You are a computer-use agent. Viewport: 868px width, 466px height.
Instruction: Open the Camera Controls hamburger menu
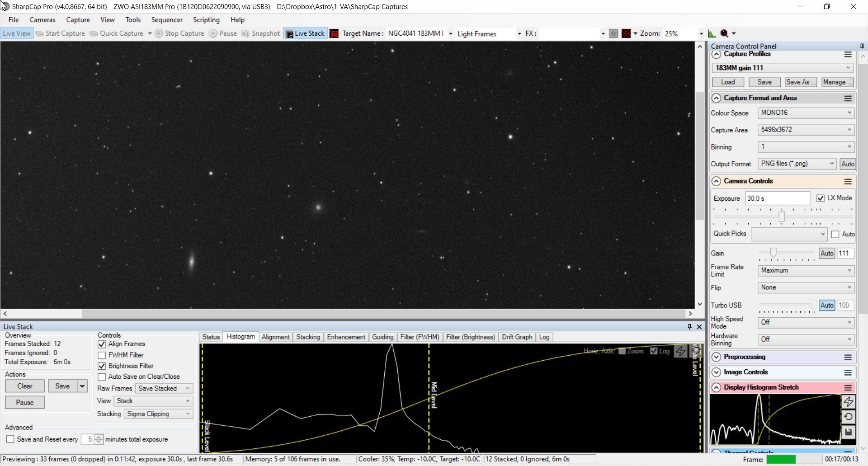tap(848, 181)
